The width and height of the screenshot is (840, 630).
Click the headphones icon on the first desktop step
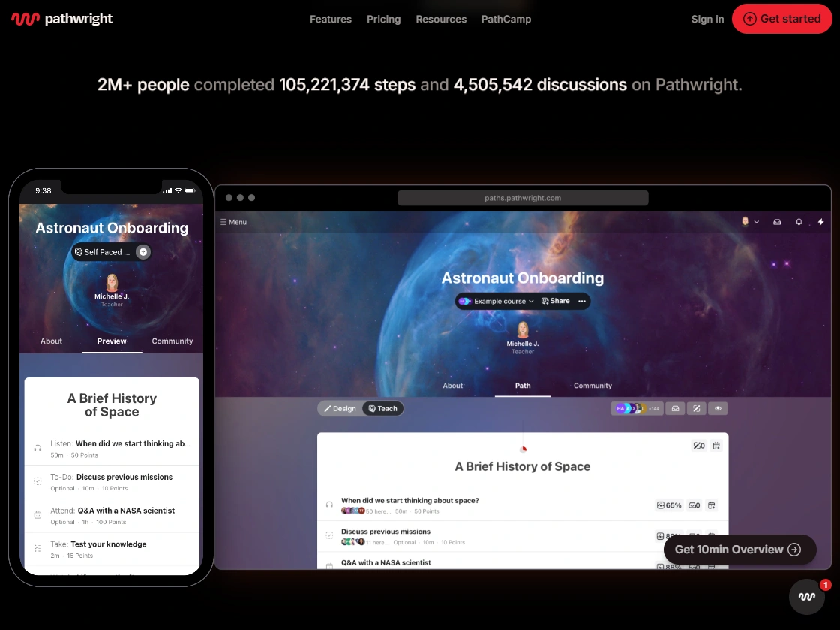pyautogui.click(x=329, y=505)
